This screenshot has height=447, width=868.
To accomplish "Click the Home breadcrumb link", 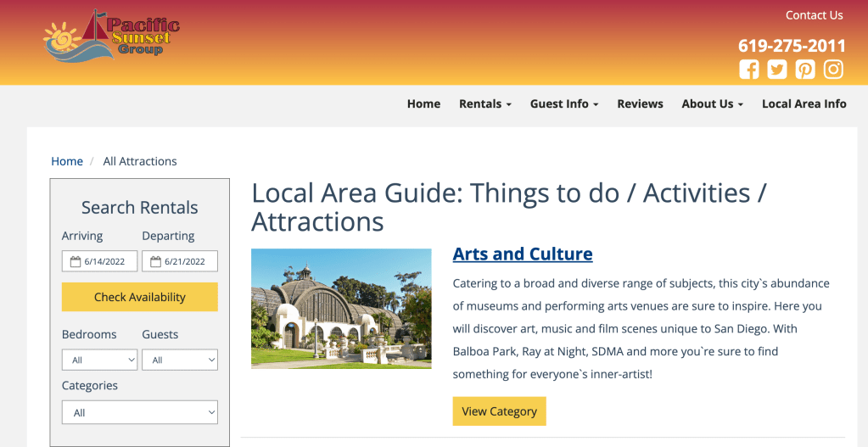I will coord(67,161).
